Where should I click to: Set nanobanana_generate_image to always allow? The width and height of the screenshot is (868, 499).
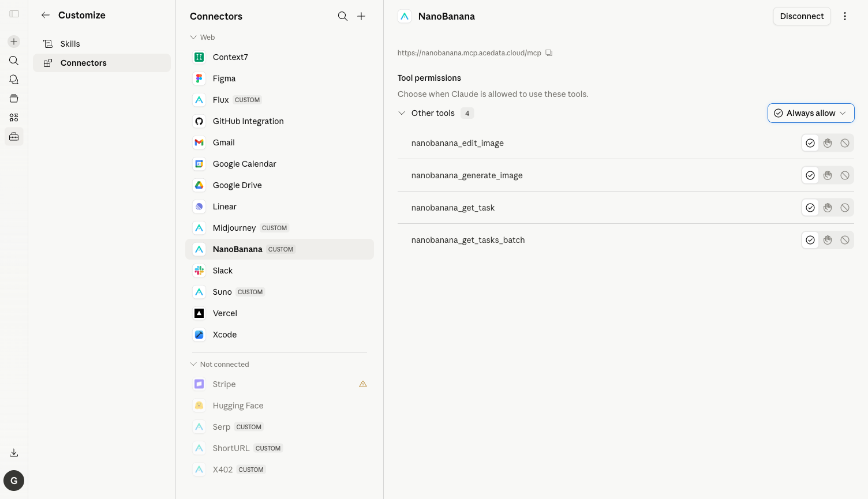[810, 175]
